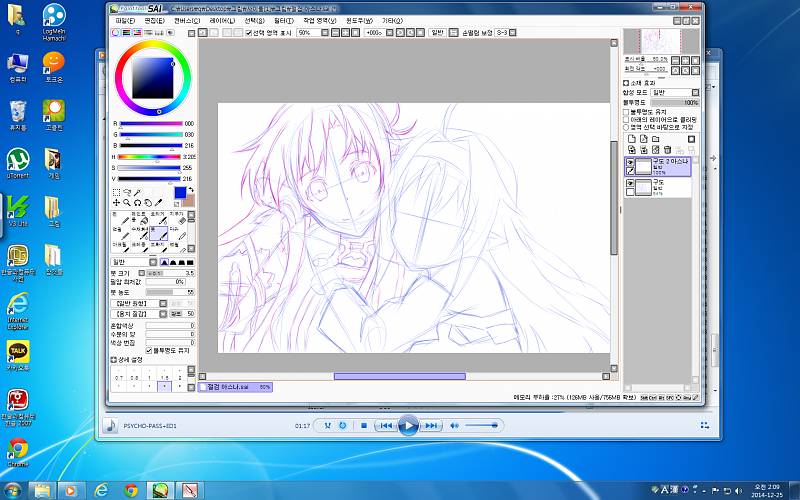This screenshot has height=500, width=800.
Task: Select the lasso selection tool
Action: click(128, 192)
